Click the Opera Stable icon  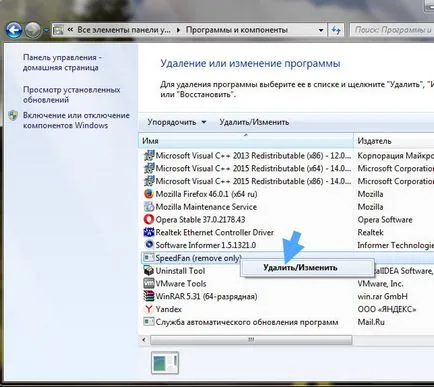149,219
